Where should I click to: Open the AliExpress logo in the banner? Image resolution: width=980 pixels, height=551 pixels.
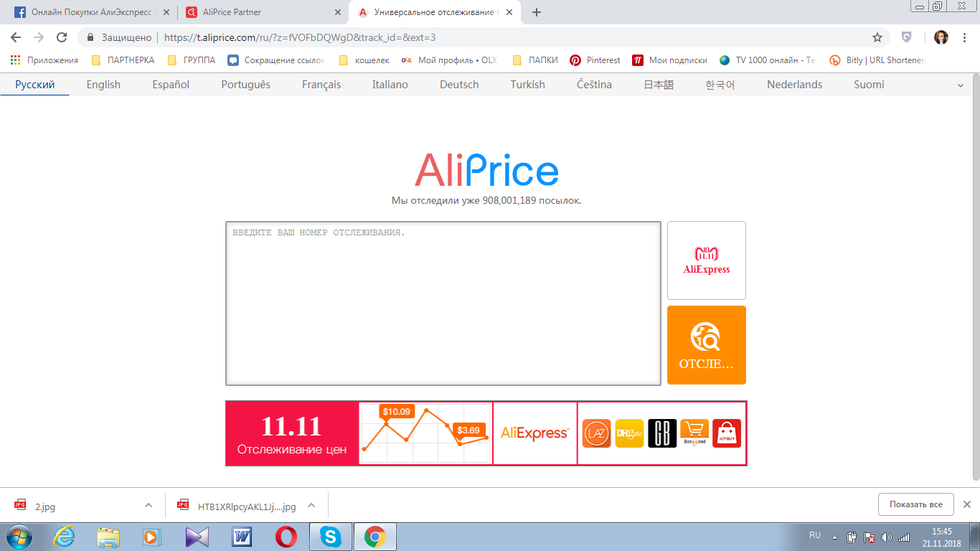535,433
